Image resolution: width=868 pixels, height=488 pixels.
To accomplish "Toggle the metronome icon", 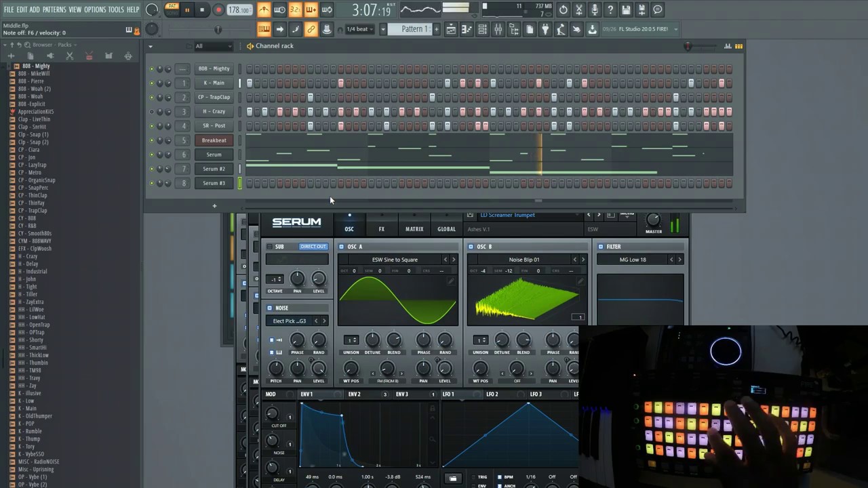I will click(264, 10).
